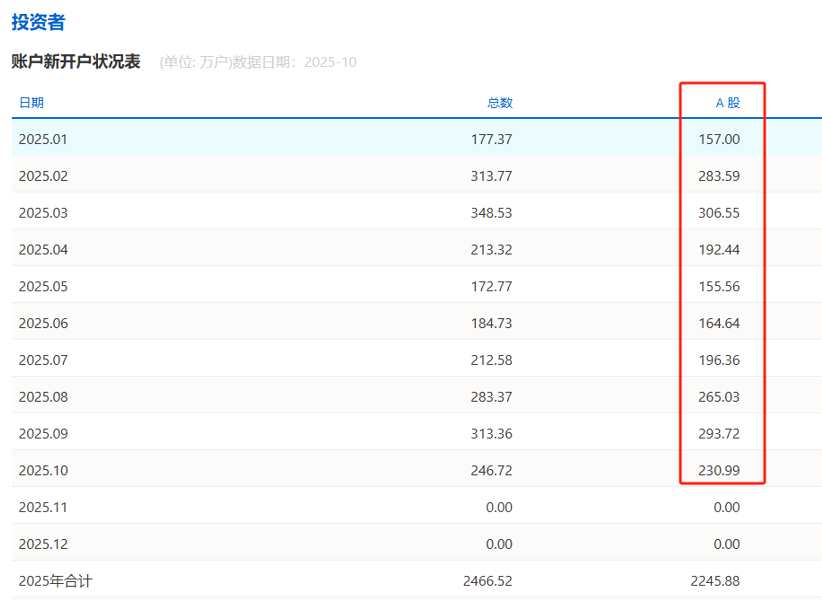Select the 2025.06 date cell

[43, 323]
